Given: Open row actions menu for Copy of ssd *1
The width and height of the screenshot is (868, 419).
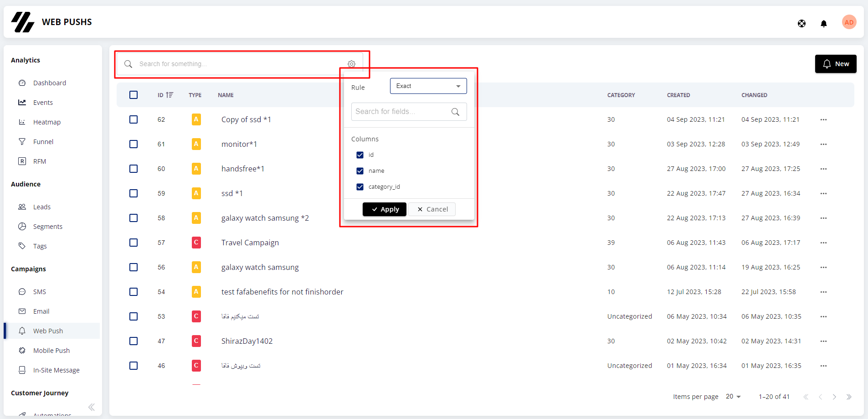Looking at the screenshot, I should (x=823, y=119).
